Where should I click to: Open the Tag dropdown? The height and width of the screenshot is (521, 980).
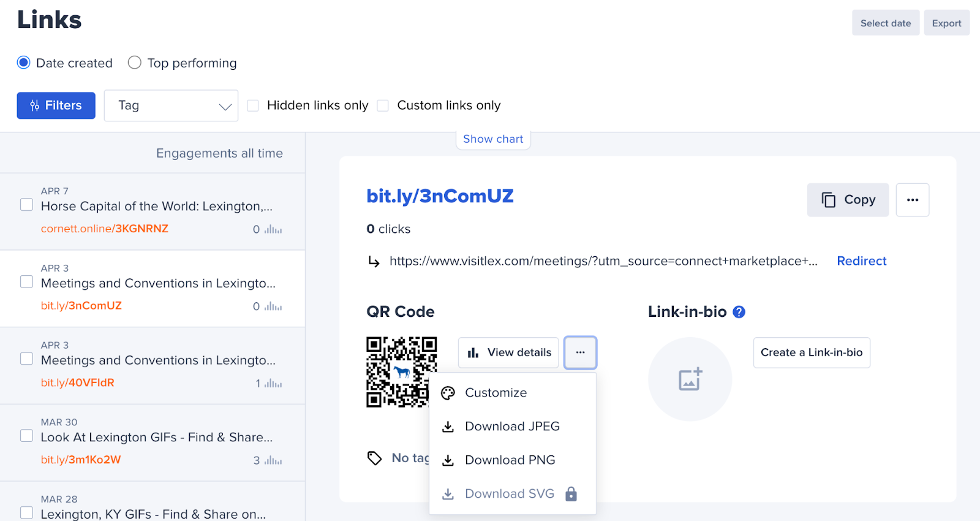click(x=171, y=105)
